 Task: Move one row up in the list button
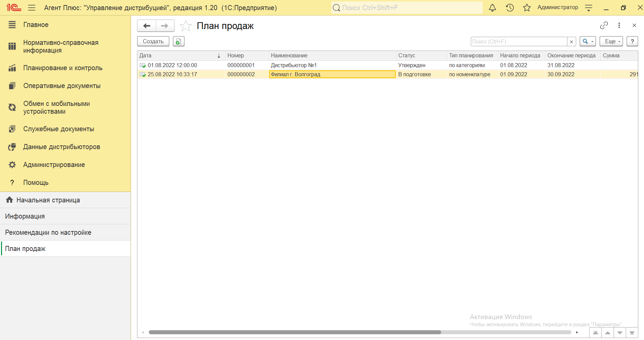click(608, 333)
